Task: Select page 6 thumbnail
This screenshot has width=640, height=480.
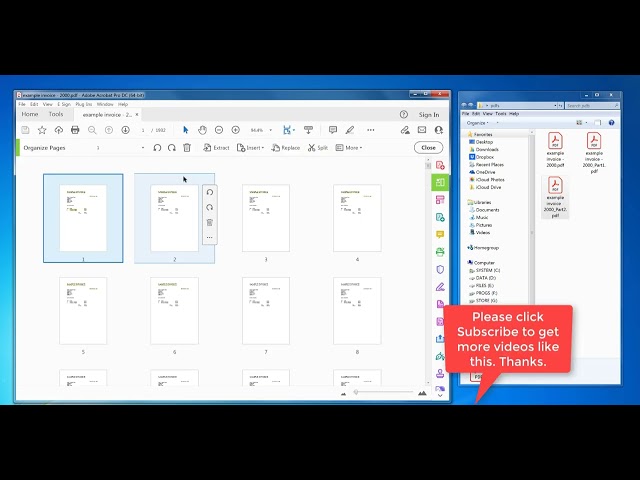Action: [x=174, y=311]
